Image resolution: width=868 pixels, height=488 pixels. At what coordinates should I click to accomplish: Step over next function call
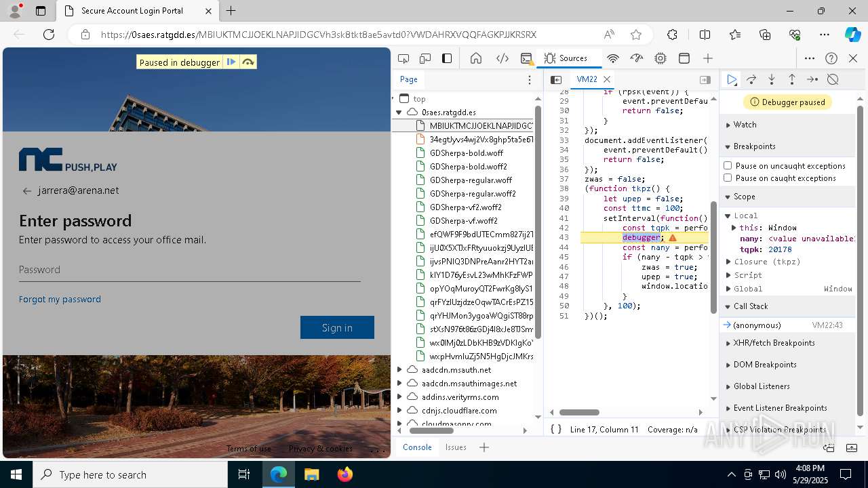point(751,80)
